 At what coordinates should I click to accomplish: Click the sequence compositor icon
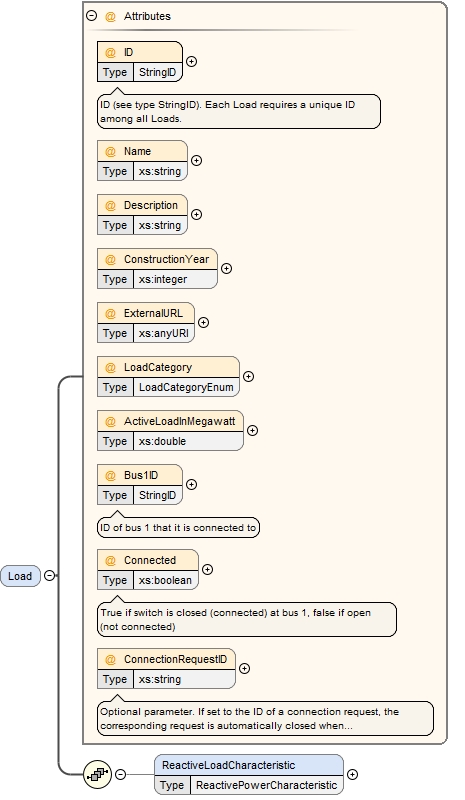97,774
